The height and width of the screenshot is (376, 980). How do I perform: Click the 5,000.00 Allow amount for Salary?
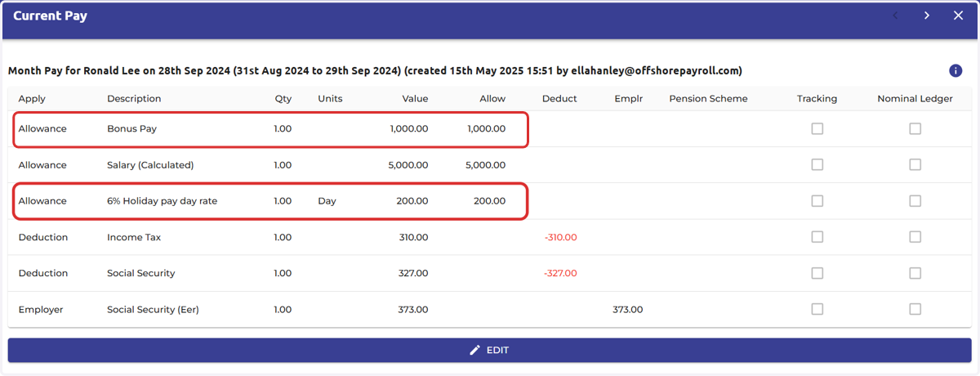(x=485, y=165)
